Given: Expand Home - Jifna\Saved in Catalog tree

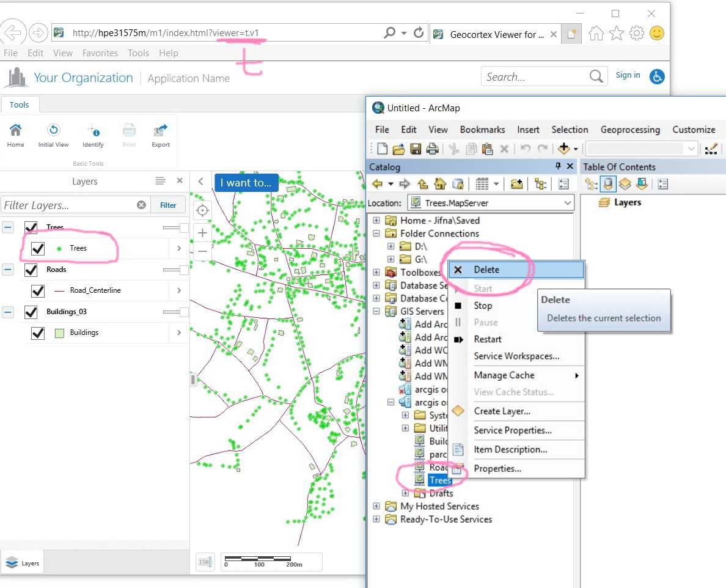Looking at the screenshot, I should click(x=376, y=221).
